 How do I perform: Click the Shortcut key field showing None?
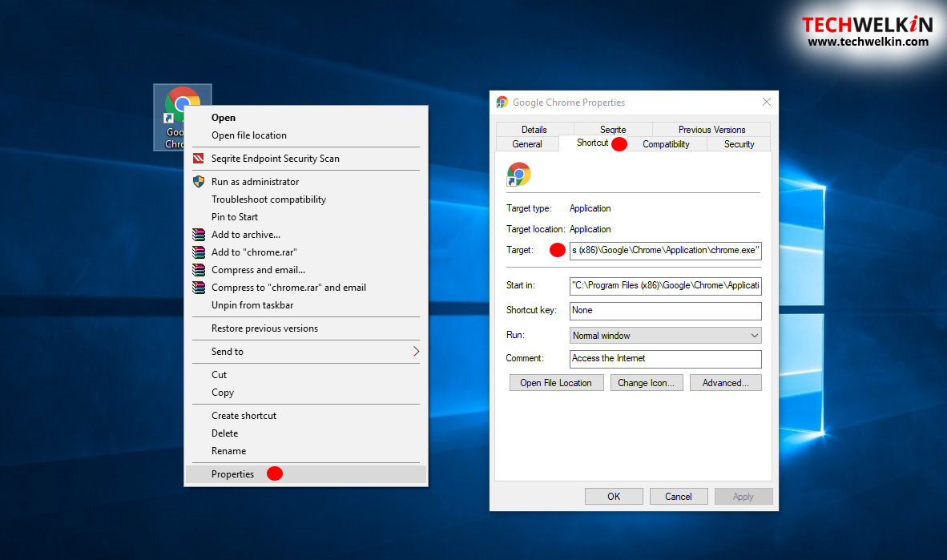(665, 311)
